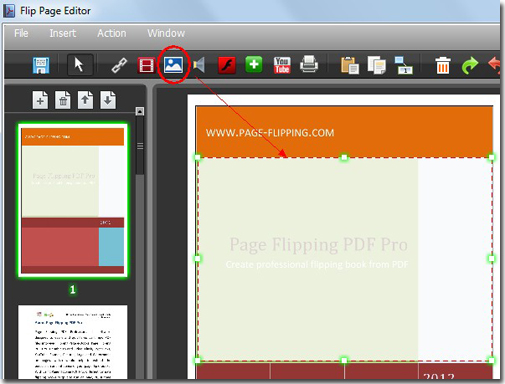Click the copy pages icon
This screenshot has width=505, height=384.
[x=377, y=65]
